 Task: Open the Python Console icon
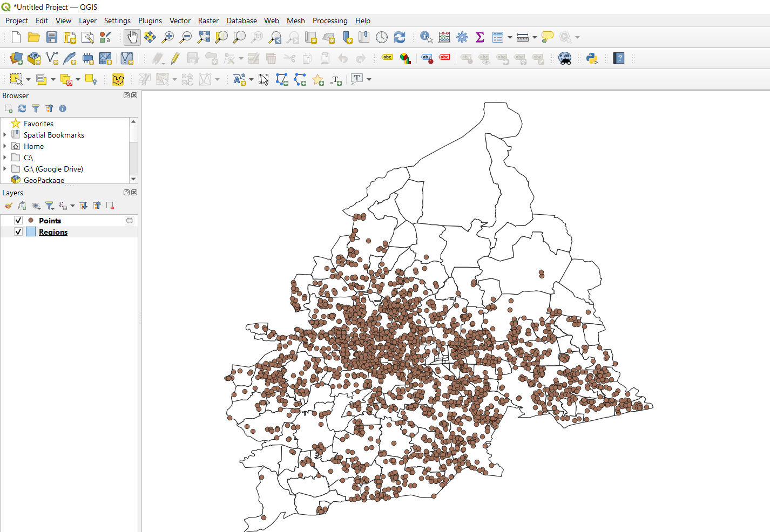(x=592, y=58)
